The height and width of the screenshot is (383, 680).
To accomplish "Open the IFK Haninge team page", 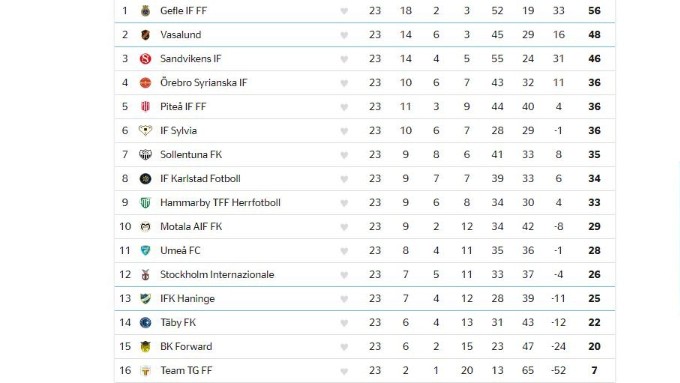I will (187, 299).
